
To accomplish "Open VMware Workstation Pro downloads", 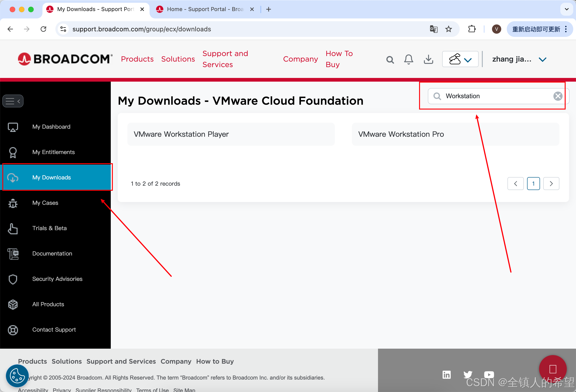I will pos(456,134).
